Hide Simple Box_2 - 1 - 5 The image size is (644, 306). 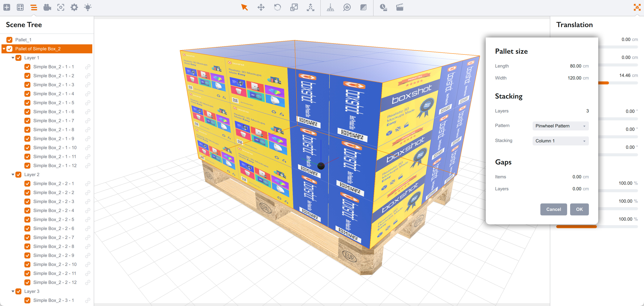click(28, 103)
